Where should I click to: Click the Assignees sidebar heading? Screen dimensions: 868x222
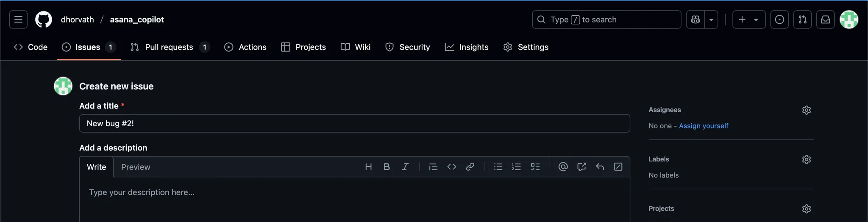click(665, 110)
